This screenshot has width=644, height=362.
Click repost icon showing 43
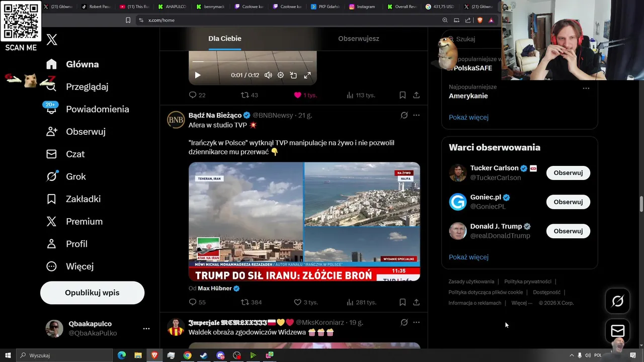[245, 95]
